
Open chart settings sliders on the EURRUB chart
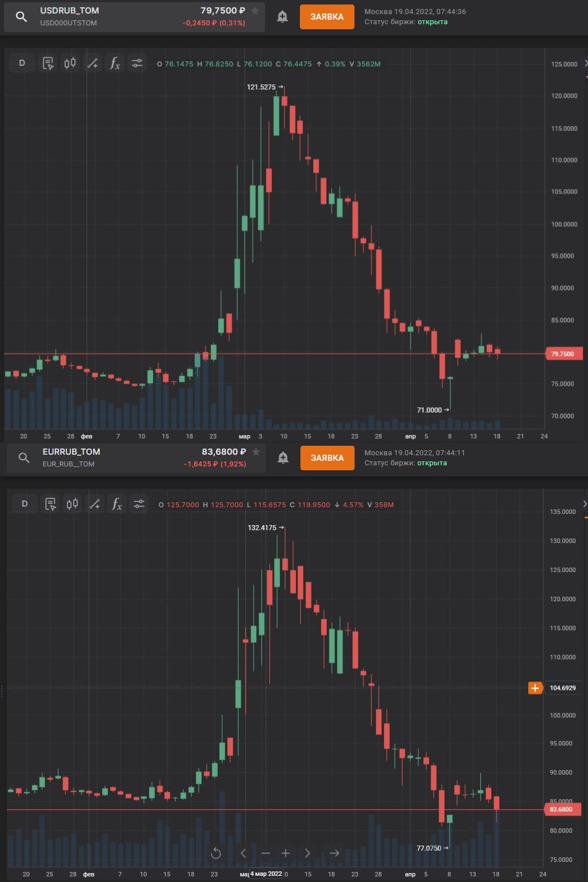tap(139, 504)
